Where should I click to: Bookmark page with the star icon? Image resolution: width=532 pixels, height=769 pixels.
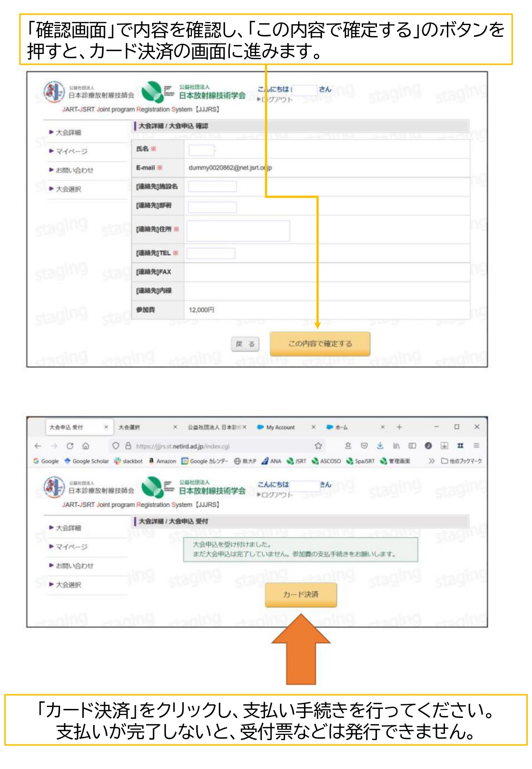coord(318,446)
